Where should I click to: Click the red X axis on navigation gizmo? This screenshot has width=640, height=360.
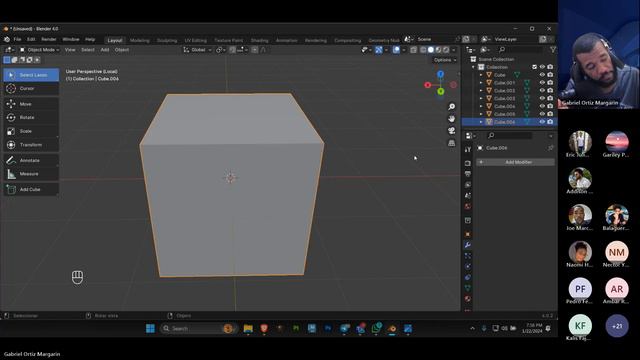427,85
